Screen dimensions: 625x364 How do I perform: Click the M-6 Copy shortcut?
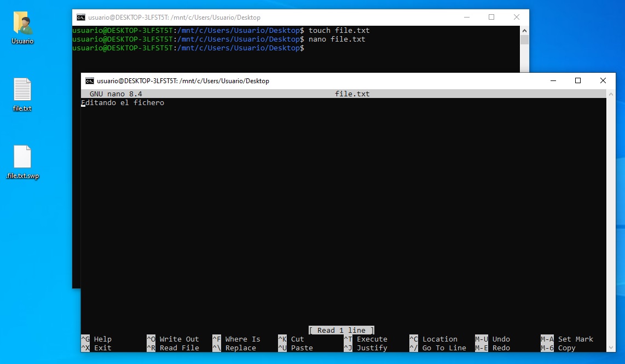[558, 348]
